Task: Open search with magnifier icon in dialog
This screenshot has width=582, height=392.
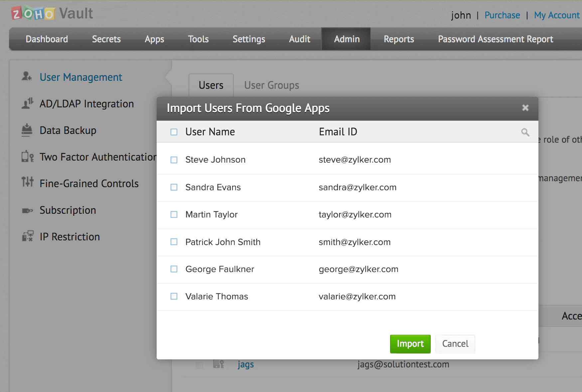Action: point(525,132)
